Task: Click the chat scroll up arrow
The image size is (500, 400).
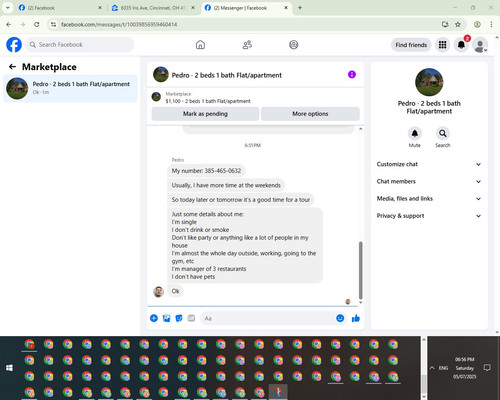Action: [360, 129]
